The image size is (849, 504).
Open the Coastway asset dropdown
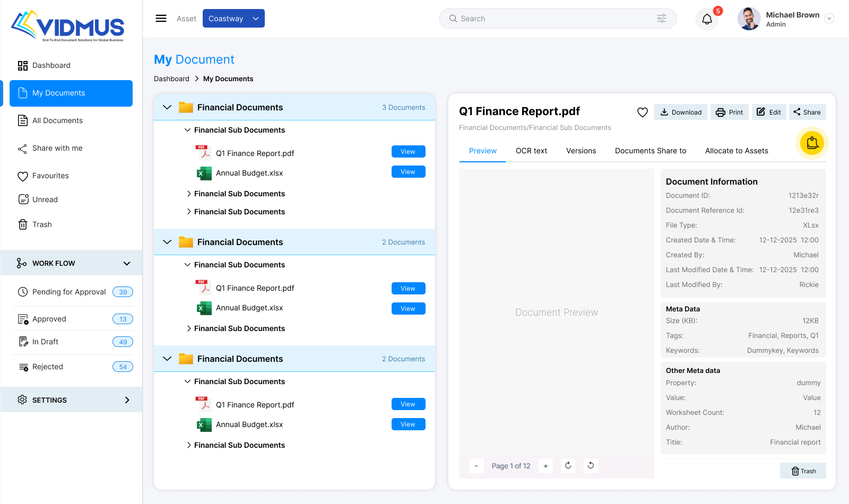pyautogui.click(x=233, y=19)
